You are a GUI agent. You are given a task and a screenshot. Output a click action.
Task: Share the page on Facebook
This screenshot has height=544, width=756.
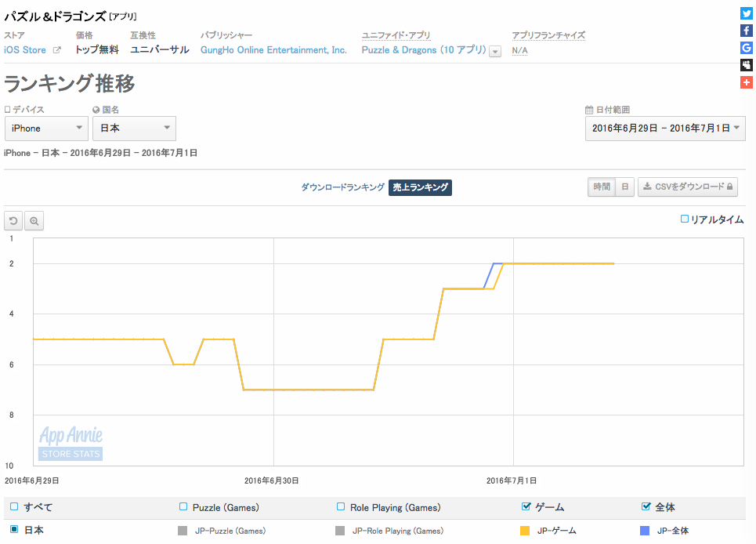(747, 31)
